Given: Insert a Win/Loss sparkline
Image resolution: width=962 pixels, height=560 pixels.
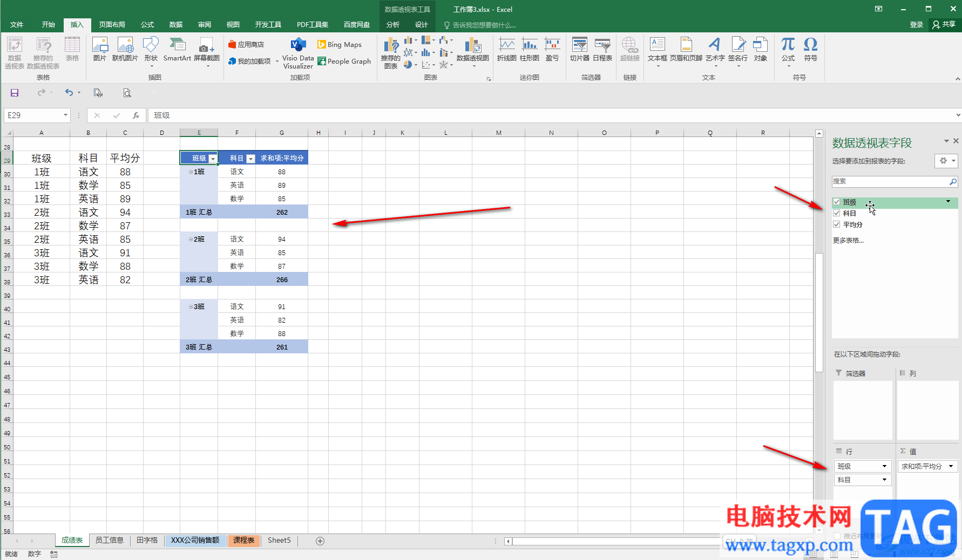Looking at the screenshot, I should [552, 49].
